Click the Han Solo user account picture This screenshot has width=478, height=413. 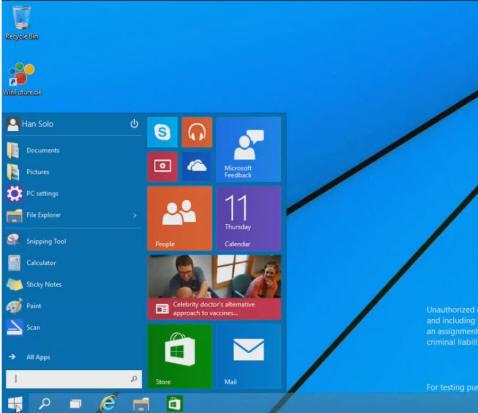tap(13, 124)
